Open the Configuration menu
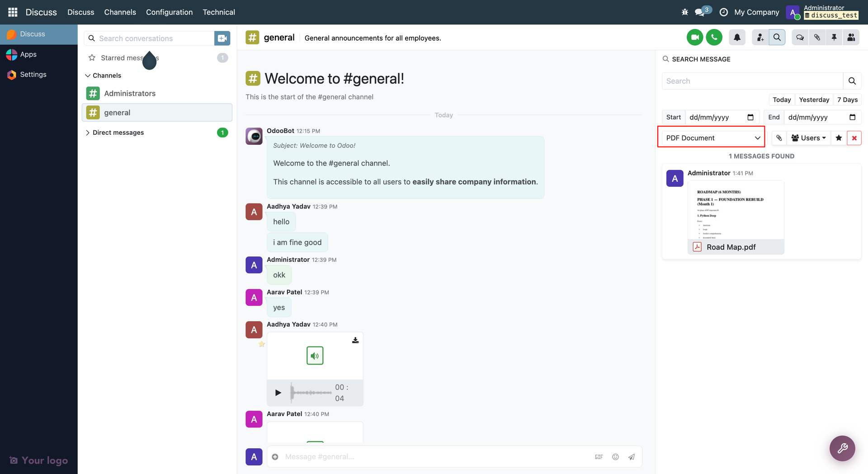Screen dimensions: 868x474 [169, 12]
